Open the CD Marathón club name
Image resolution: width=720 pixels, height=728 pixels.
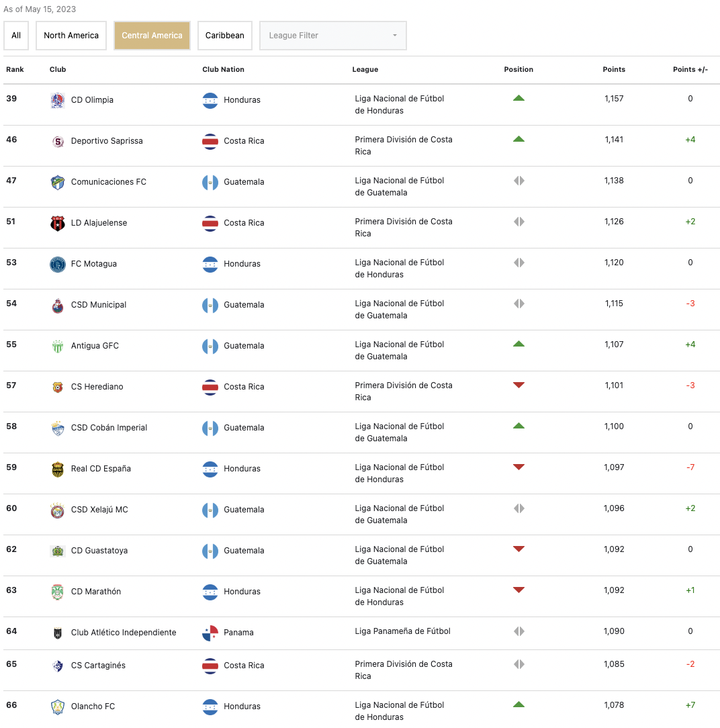click(95, 591)
